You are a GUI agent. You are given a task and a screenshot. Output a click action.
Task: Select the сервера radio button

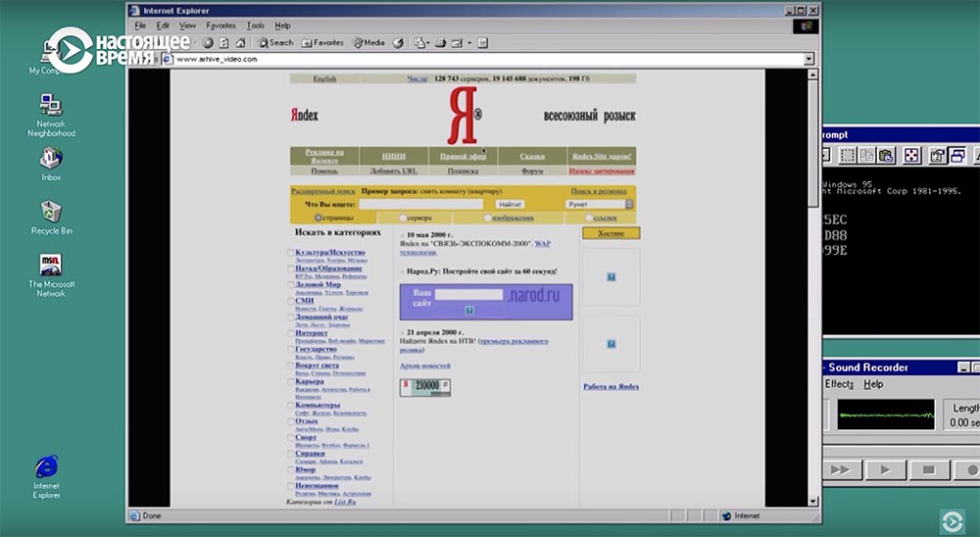pyautogui.click(x=403, y=218)
